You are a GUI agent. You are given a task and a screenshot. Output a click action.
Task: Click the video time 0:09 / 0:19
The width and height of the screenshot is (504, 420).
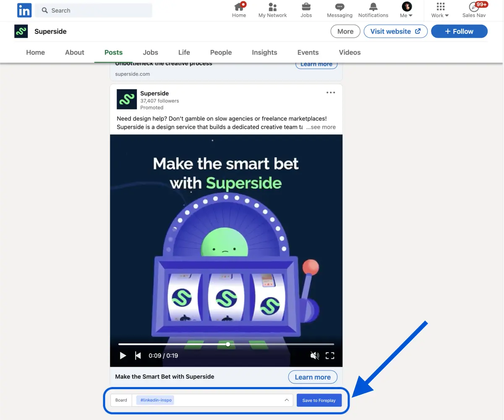click(x=163, y=356)
